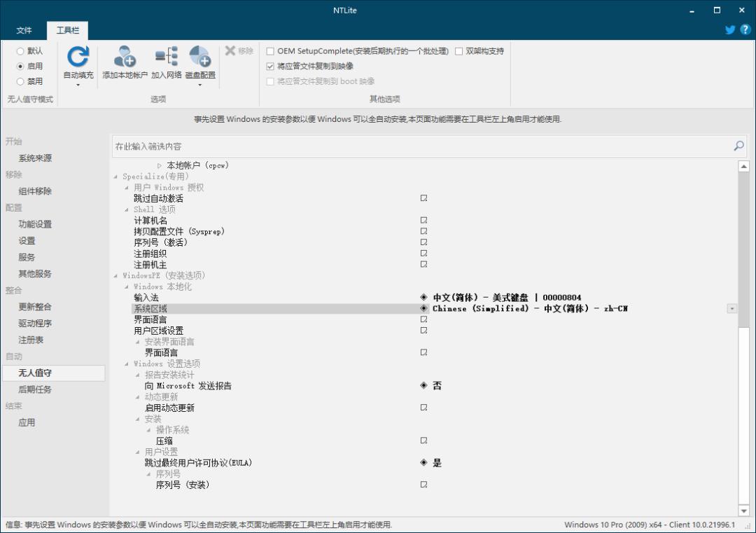
Task: Click the magnifier icon in the filter bar
Action: click(x=738, y=146)
